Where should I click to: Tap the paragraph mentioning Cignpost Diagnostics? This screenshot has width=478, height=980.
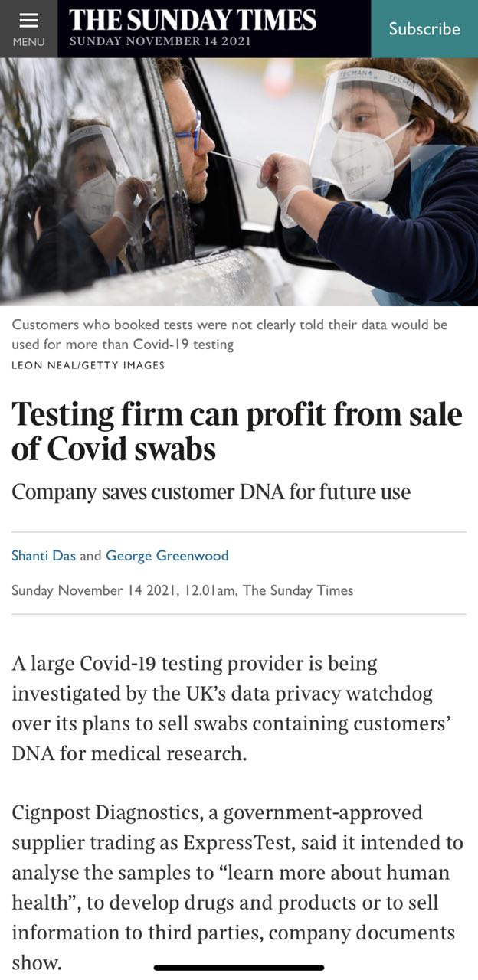click(x=237, y=887)
